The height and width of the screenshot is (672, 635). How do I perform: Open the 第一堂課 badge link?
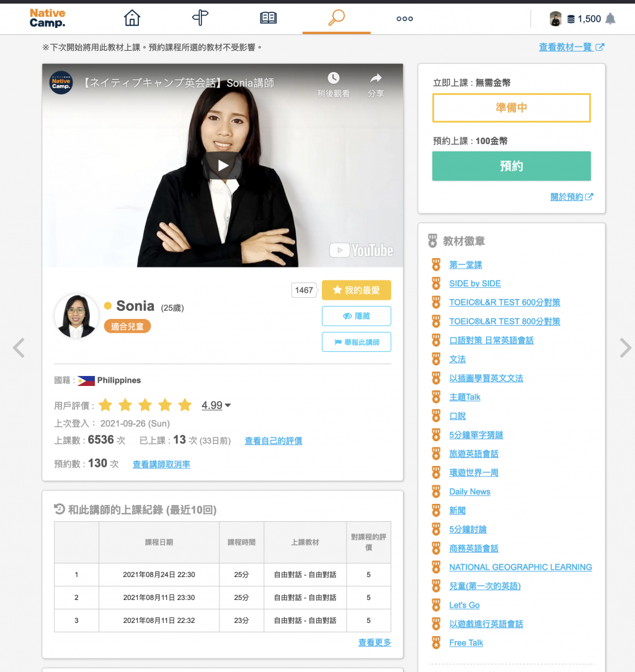pos(466,264)
